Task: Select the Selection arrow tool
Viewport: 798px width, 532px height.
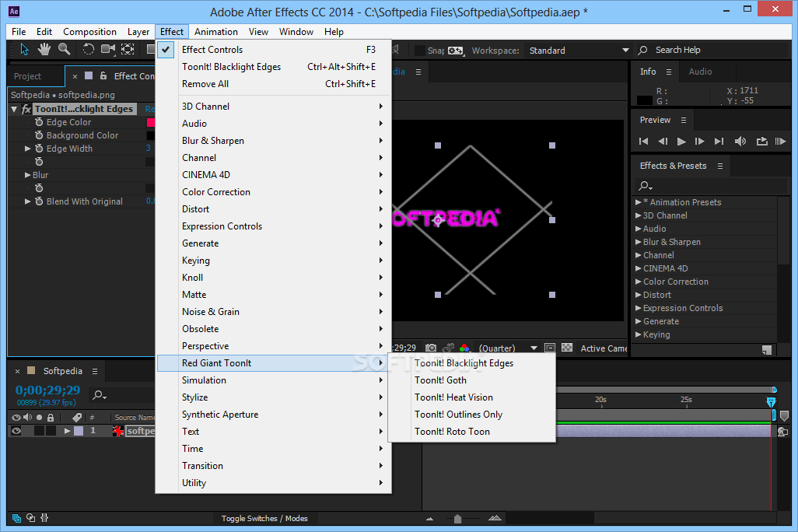Action: tap(24, 49)
